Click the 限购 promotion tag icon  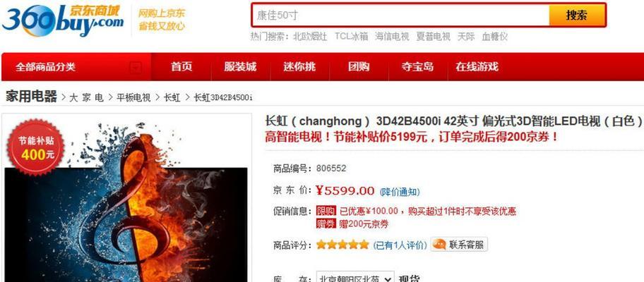coord(326,211)
